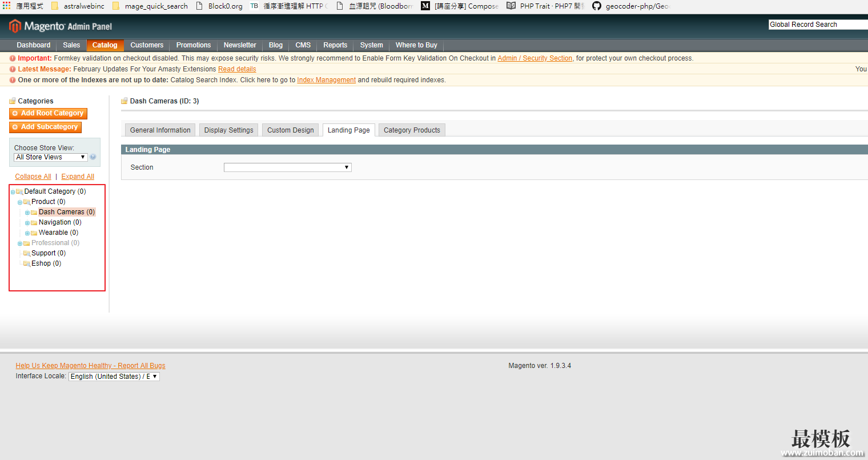Open the Section dropdown
This screenshot has width=868, height=460.
287,167
